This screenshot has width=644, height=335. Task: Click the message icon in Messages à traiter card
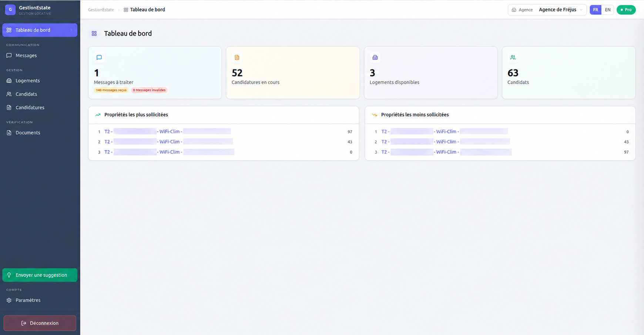coord(99,57)
